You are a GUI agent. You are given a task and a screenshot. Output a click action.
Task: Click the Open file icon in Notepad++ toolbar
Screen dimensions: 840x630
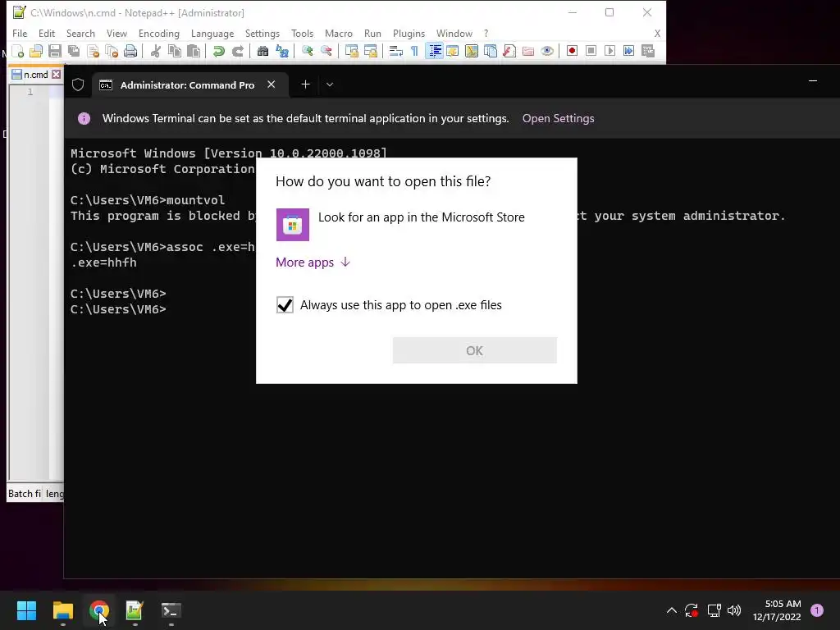pyautogui.click(x=36, y=51)
